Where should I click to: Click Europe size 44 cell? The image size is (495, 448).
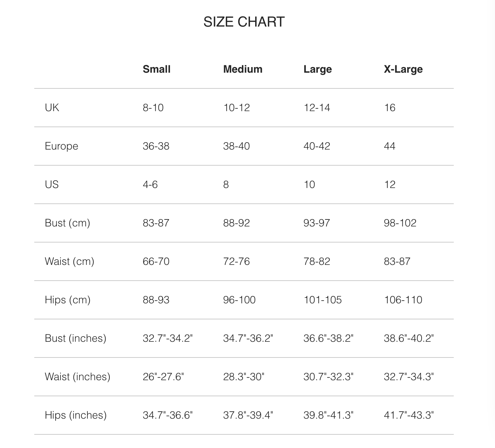pyautogui.click(x=389, y=146)
